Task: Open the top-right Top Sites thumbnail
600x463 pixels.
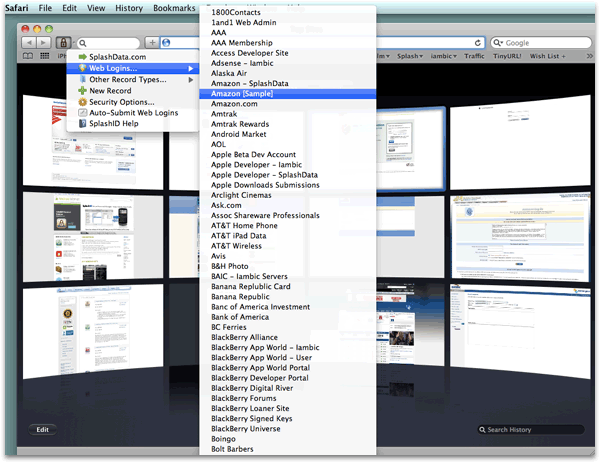Action: coord(520,142)
